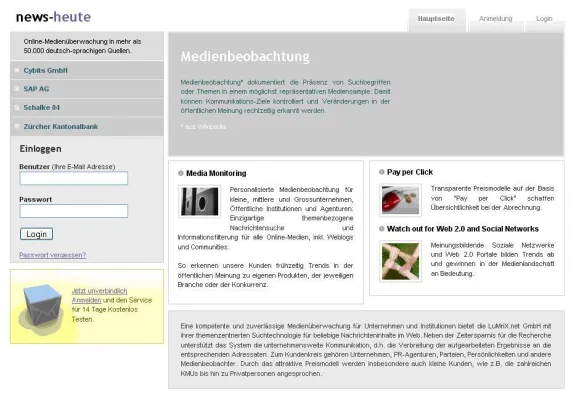
Task: Select Schalke 04 in sidebar
Action: coord(41,108)
